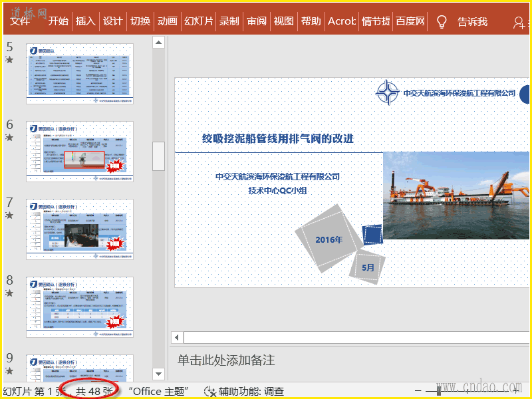
Task: Switch to the 视图 ribbon tab
Action: tap(284, 21)
